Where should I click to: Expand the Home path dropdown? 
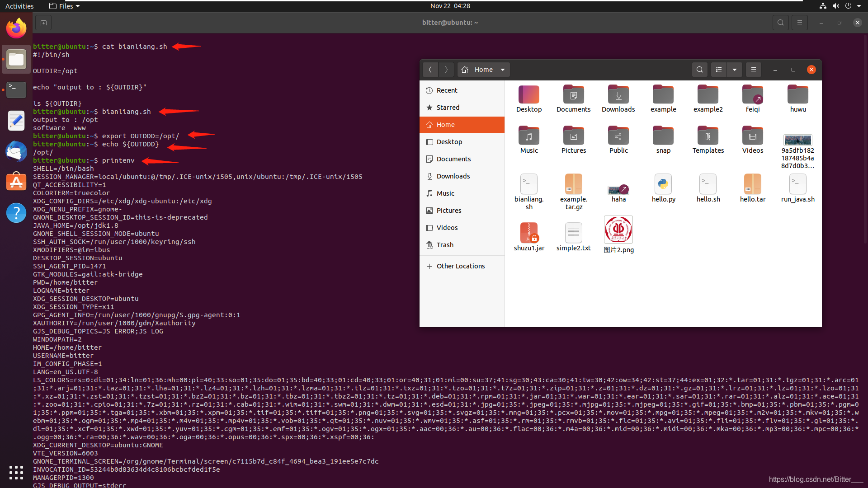[502, 70]
